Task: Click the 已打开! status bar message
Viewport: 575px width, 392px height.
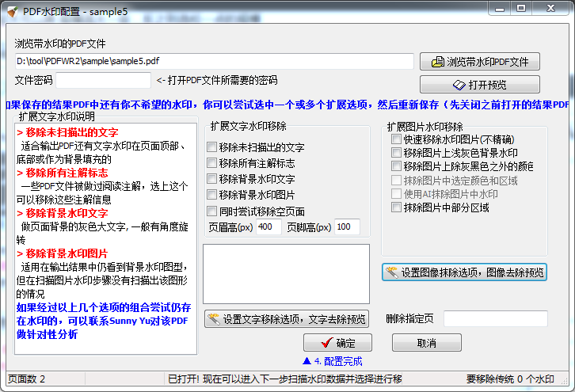Action: pos(285,379)
